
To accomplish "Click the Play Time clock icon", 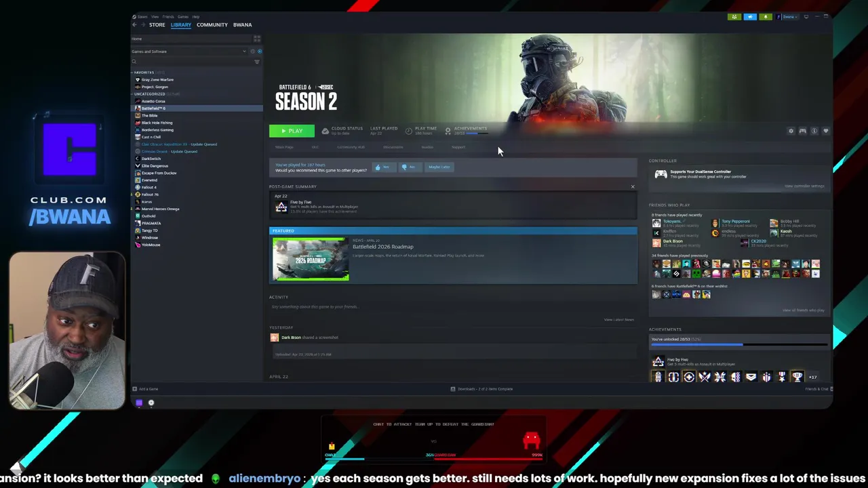I will pos(408,131).
